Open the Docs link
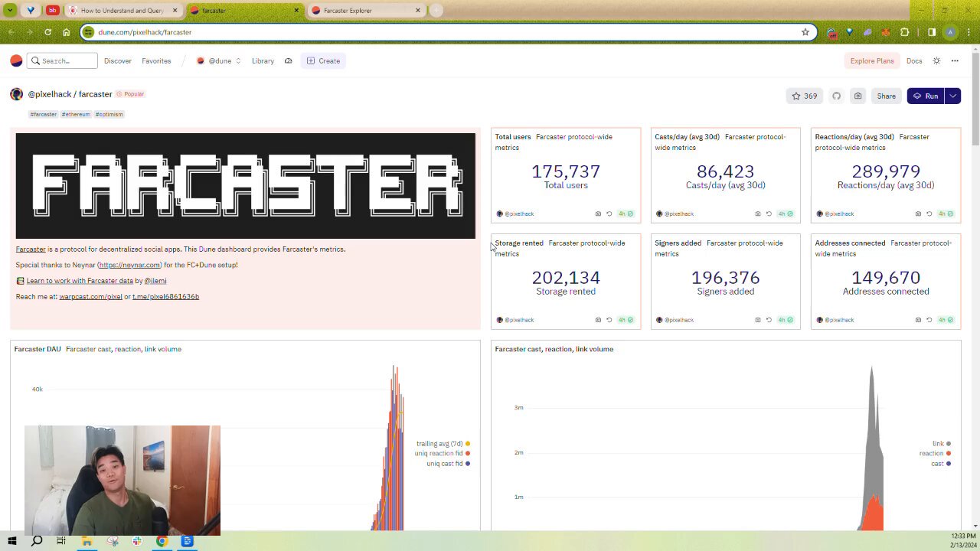The height and width of the screenshot is (551, 980). pyautogui.click(x=914, y=60)
